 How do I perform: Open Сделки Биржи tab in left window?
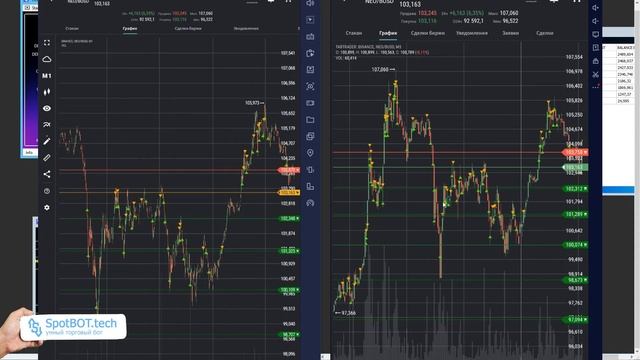click(188, 29)
